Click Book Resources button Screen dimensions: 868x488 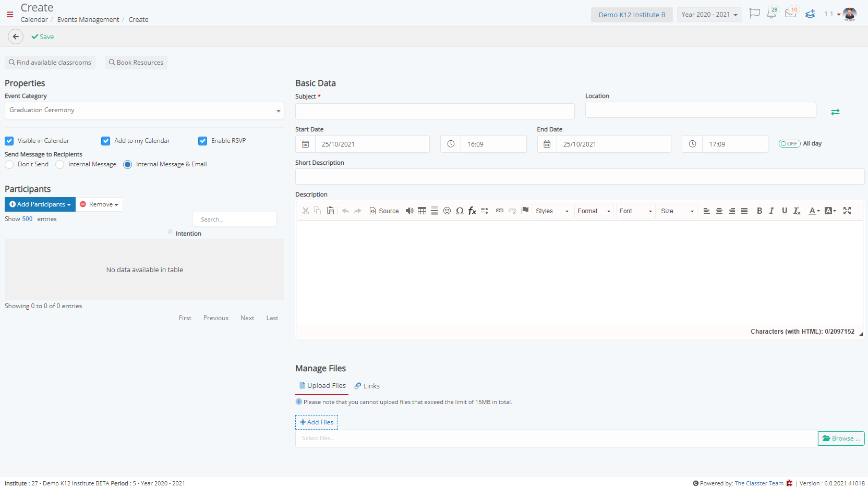coord(136,63)
